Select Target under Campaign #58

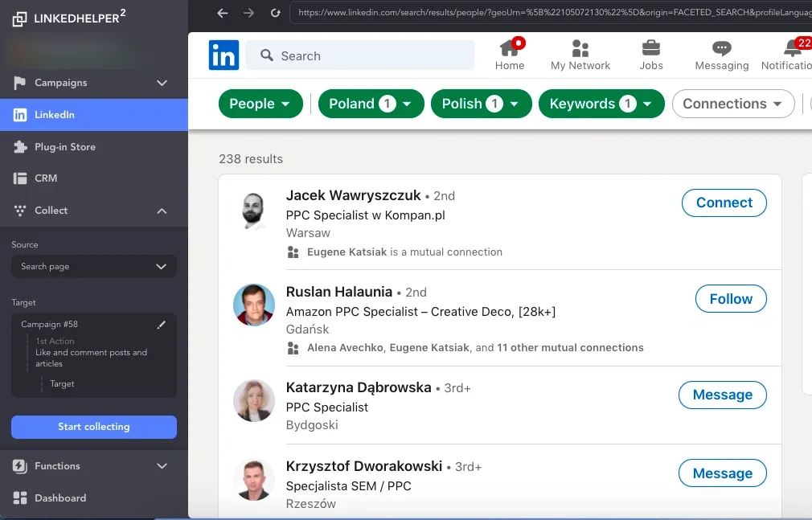click(62, 384)
